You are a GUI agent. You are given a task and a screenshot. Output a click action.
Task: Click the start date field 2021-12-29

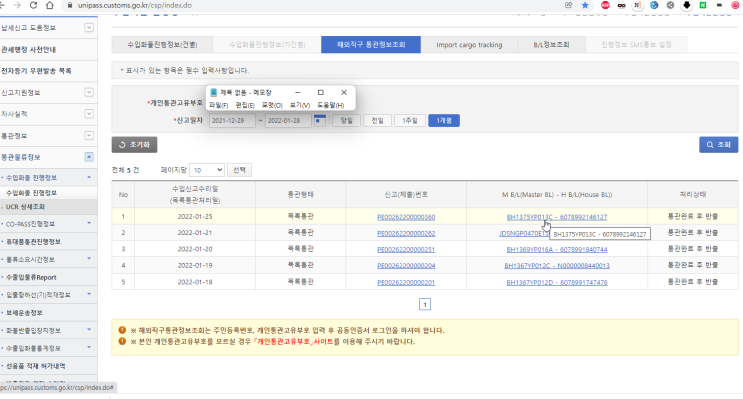pyautogui.click(x=232, y=120)
